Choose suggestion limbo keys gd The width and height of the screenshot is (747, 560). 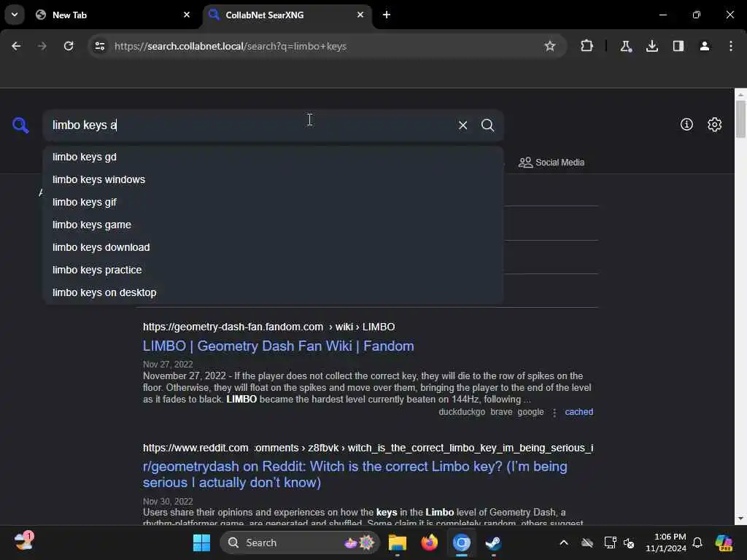[x=273, y=157]
